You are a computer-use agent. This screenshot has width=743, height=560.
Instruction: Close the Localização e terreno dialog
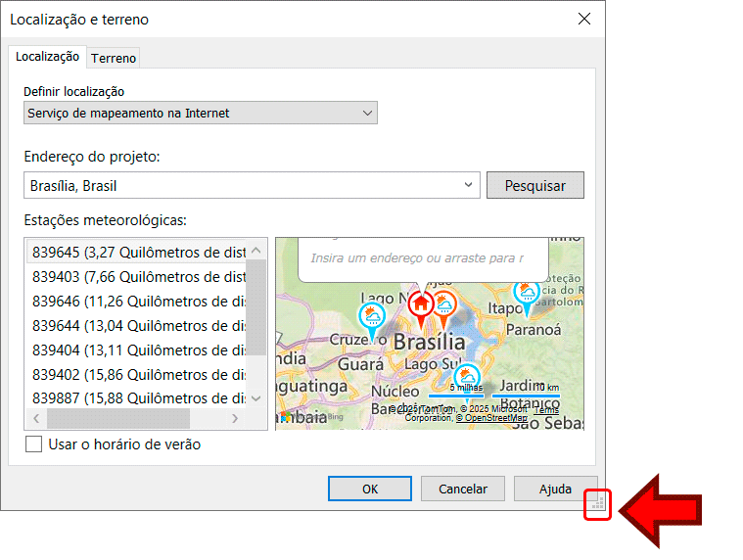pos(584,19)
